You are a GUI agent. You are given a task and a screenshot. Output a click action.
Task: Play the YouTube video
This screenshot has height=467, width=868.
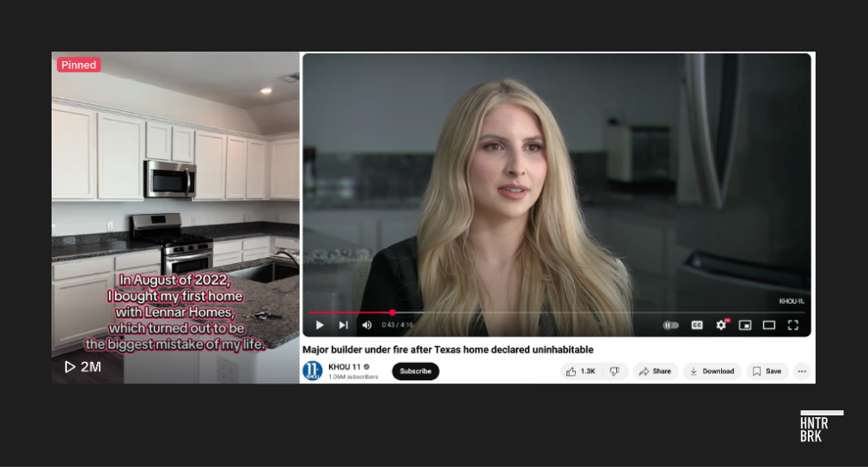[x=320, y=325]
